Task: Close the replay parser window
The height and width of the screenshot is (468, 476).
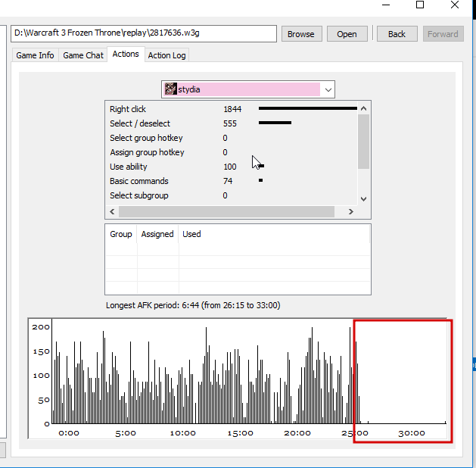Action: click(x=455, y=5)
